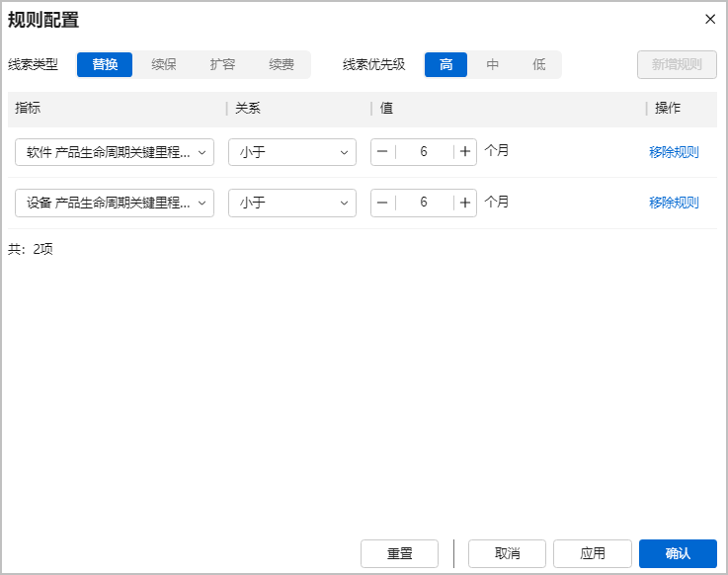The image size is (728, 575).
Task: Open the 软件 产品生命周期 indicator dropdown
Action: [115, 152]
